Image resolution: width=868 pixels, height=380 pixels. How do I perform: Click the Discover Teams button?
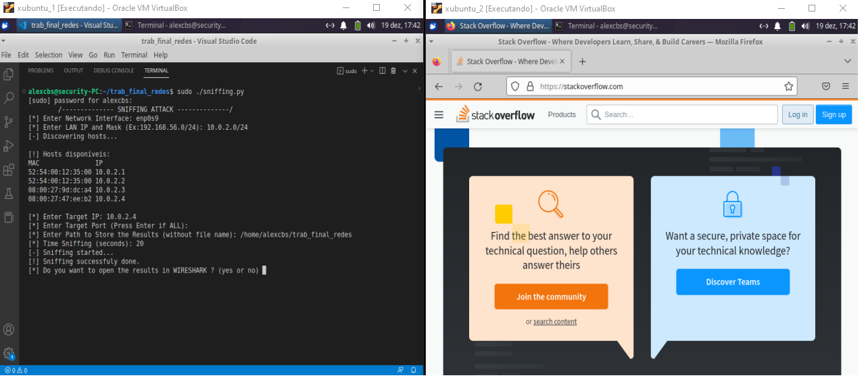733,282
